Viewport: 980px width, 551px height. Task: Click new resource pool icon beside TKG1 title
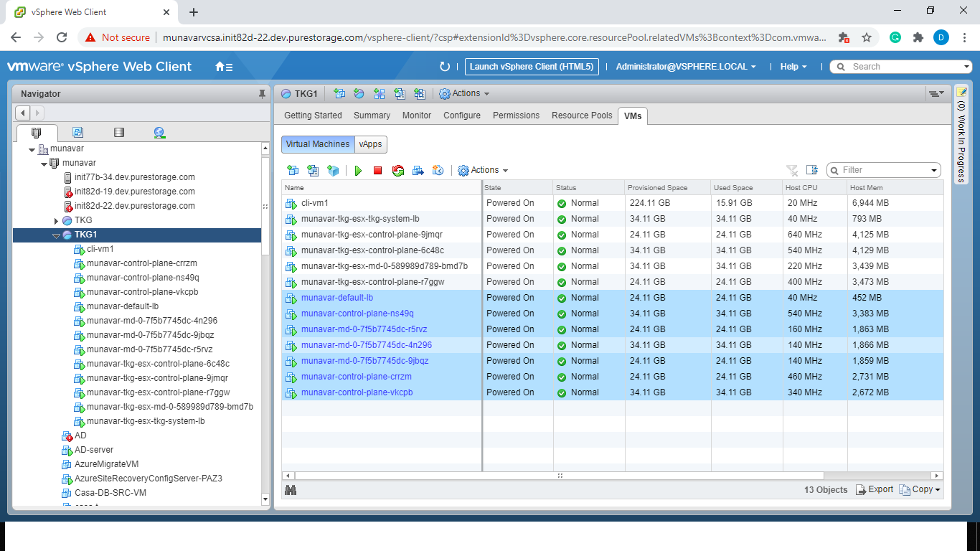pyautogui.click(x=359, y=94)
